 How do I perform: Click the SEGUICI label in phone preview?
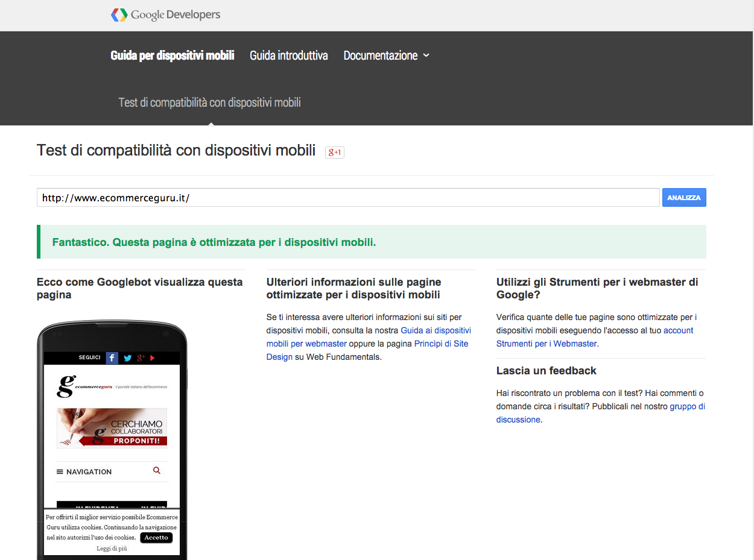click(89, 358)
